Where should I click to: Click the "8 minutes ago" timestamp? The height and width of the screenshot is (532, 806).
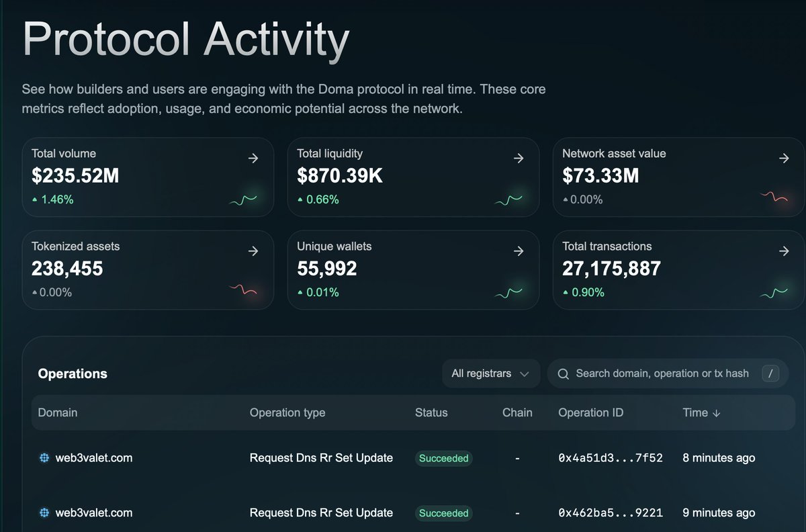pyautogui.click(x=719, y=458)
